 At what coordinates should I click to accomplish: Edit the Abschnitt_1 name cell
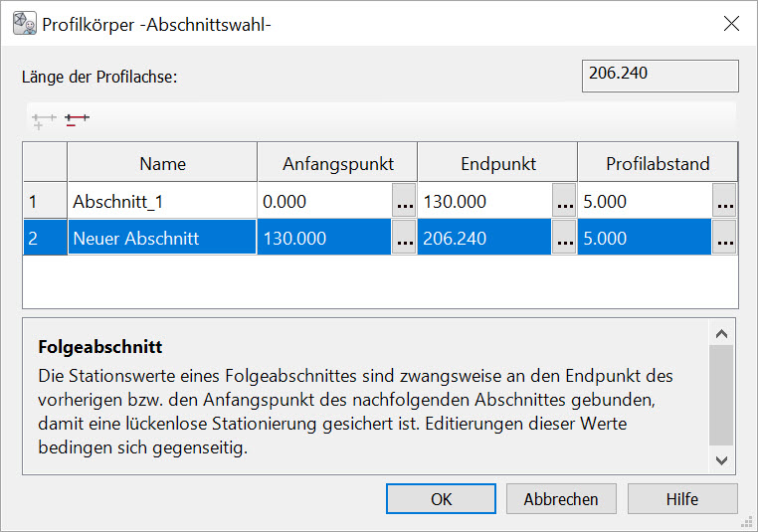(162, 202)
